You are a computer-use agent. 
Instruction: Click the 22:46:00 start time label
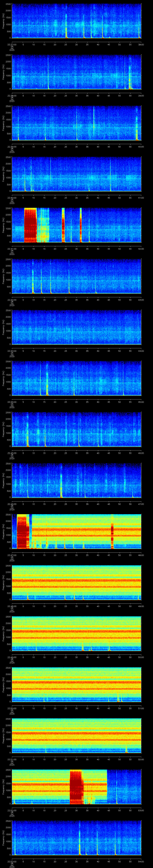[12, 504]
